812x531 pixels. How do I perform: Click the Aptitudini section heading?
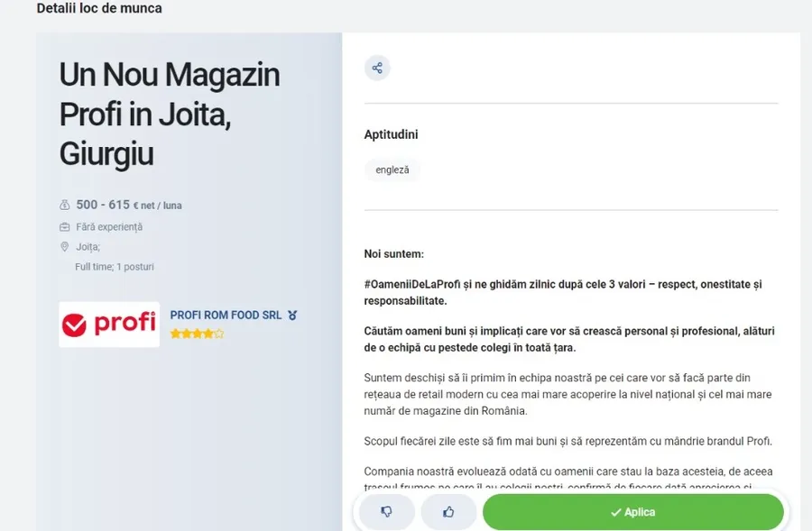391,135
